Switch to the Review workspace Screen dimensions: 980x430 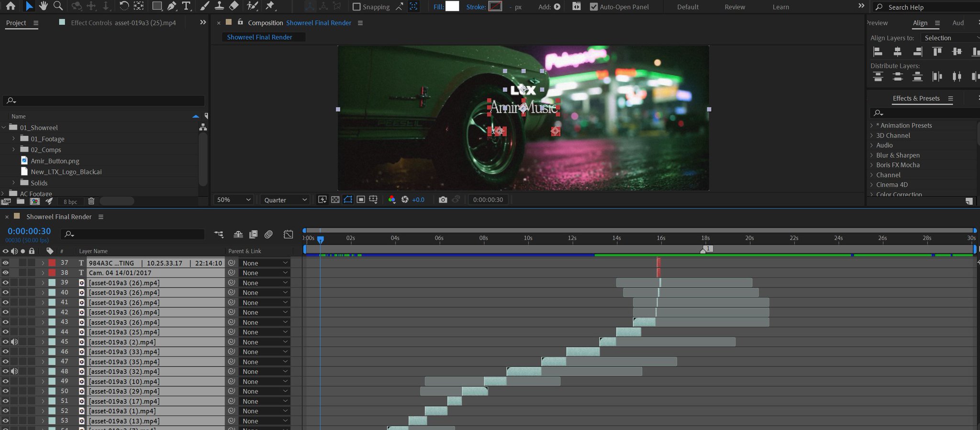[735, 7]
